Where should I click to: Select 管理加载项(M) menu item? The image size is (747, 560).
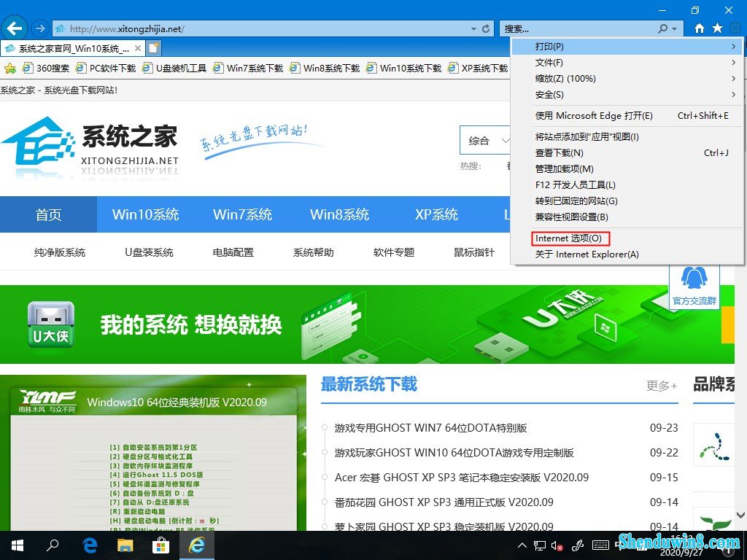[x=627, y=169]
